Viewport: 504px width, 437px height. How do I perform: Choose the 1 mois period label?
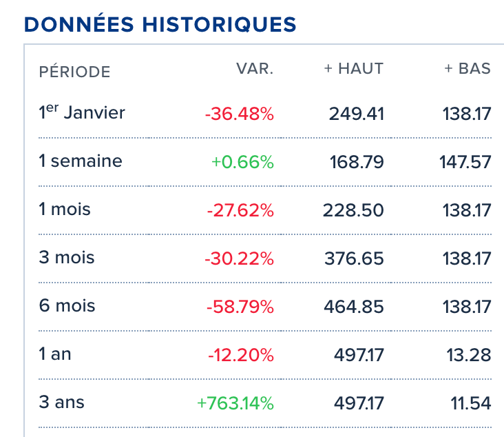[65, 209]
